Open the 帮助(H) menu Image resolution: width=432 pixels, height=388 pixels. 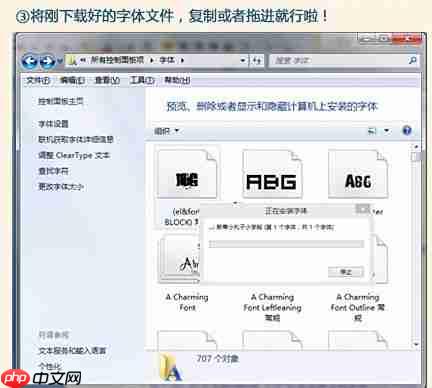(177, 80)
